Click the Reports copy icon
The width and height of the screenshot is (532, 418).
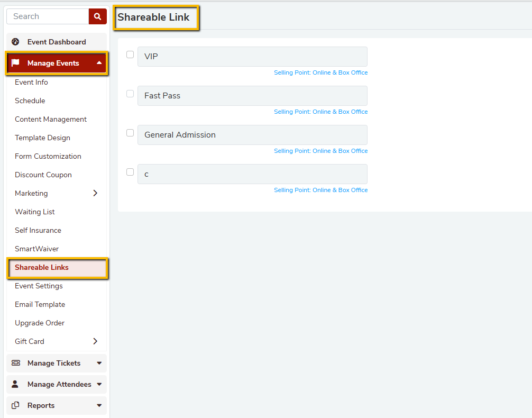pos(15,405)
